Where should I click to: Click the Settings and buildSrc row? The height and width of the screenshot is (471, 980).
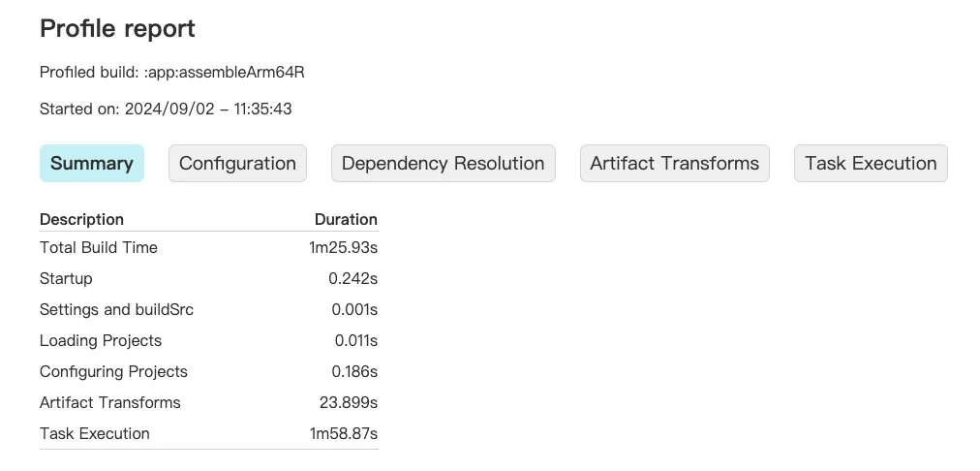tap(209, 309)
